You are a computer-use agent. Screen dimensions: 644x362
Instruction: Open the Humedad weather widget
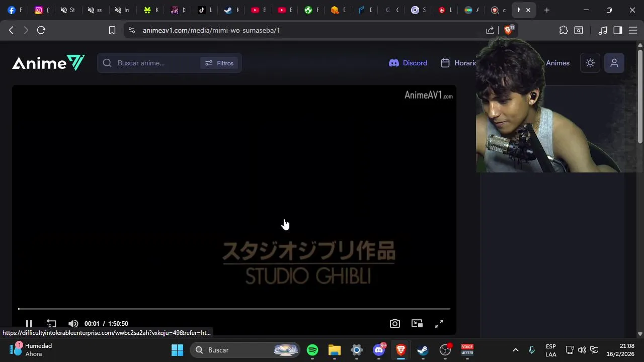pos(31,350)
